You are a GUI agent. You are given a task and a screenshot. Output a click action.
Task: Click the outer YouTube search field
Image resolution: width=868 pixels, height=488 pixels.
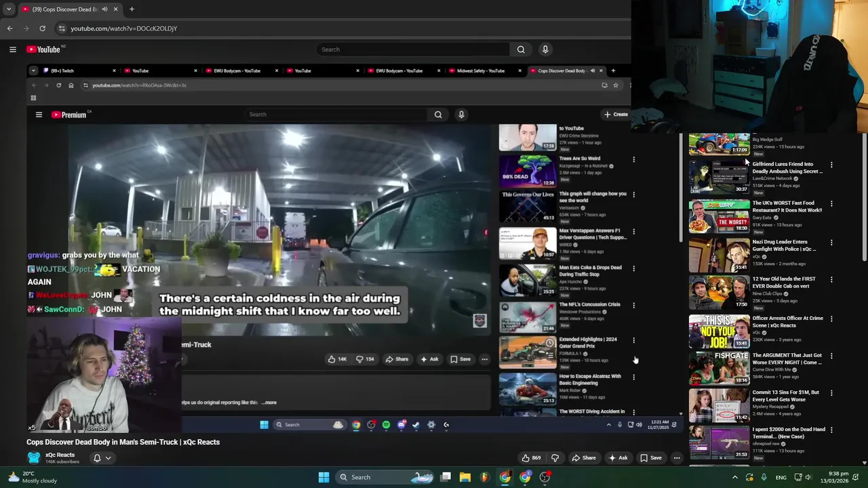coord(412,49)
